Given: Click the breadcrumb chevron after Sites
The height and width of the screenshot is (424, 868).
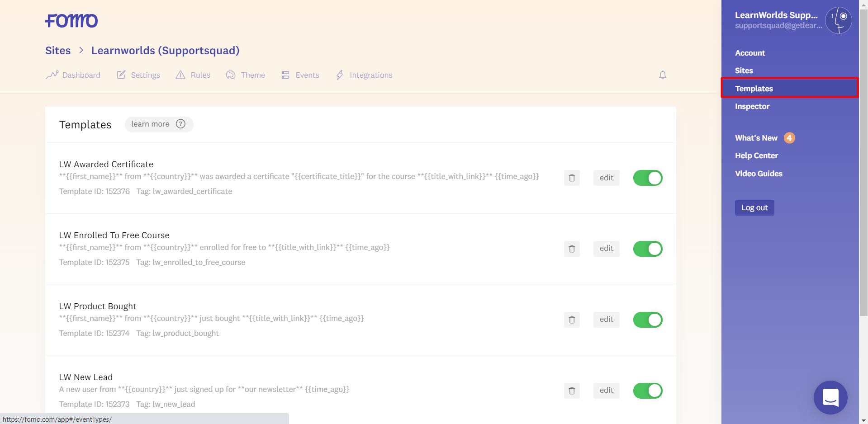Looking at the screenshot, I should (x=81, y=50).
